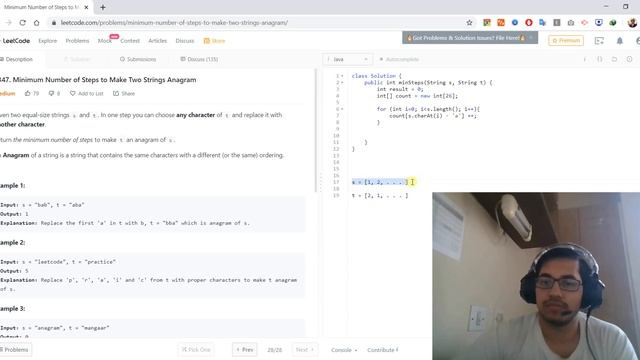Bookmark this page with the star icon

tap(469, 23)
